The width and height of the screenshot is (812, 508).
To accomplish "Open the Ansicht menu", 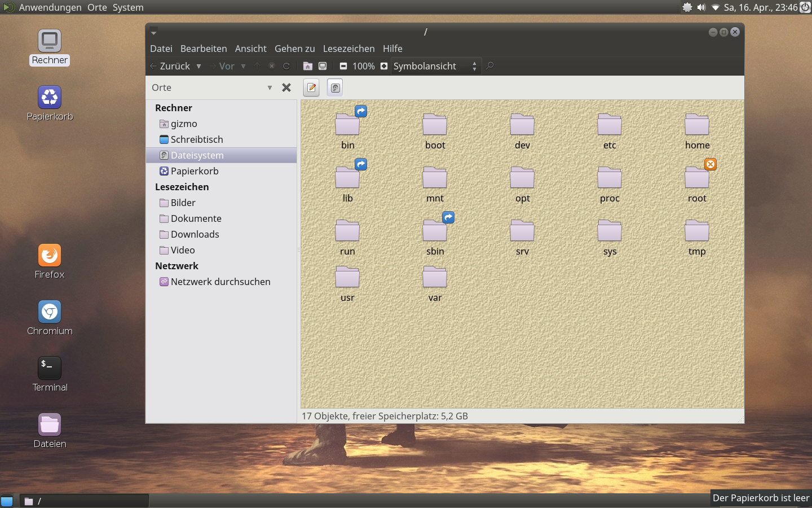I will tap(250, 49).
